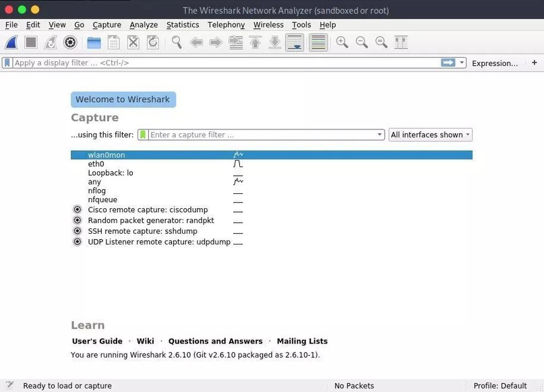Image resolution: width=544 pixels, height=392 pixels.
Task: Open udpdump interface options gear
Action: (x=78, y=242)
